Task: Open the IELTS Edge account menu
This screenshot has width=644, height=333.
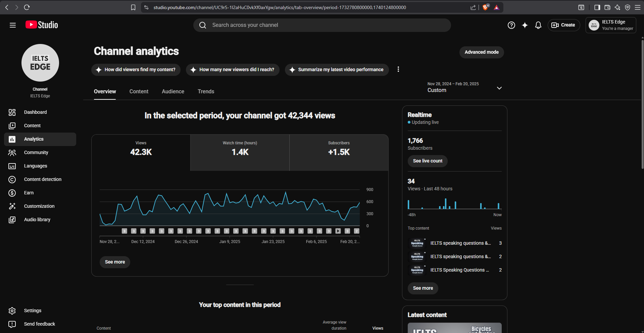Action: coord(611,25)
